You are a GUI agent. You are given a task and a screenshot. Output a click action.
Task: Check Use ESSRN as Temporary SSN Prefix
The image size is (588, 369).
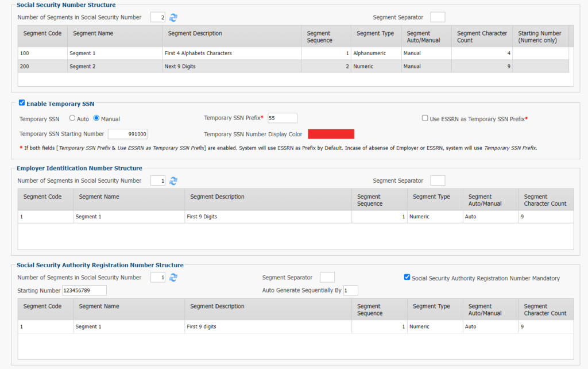[424, 118]
